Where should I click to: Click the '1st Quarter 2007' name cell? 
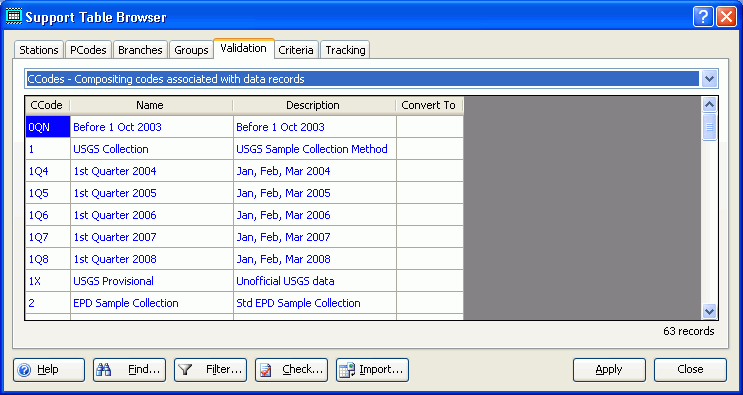point(152,237)
